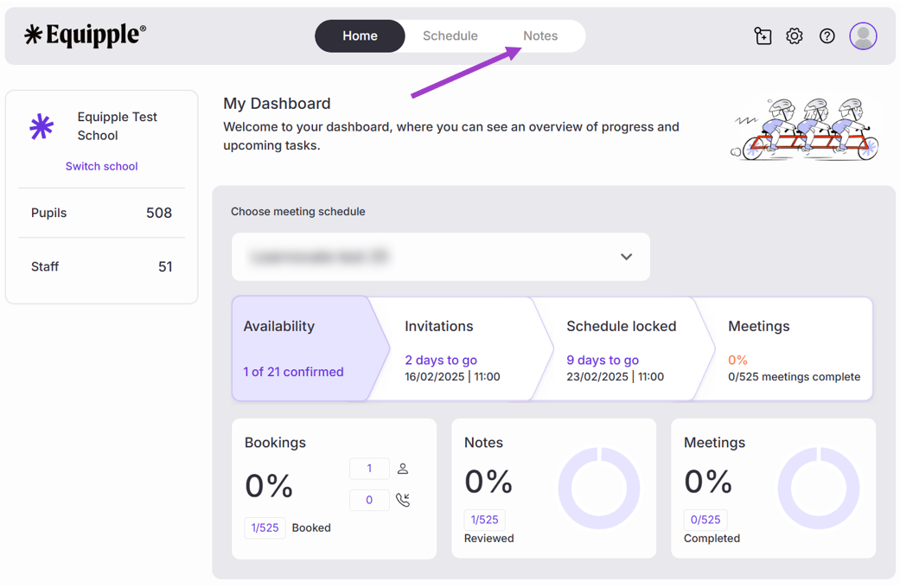Open the Invitations step

click(x=454, y=348)
